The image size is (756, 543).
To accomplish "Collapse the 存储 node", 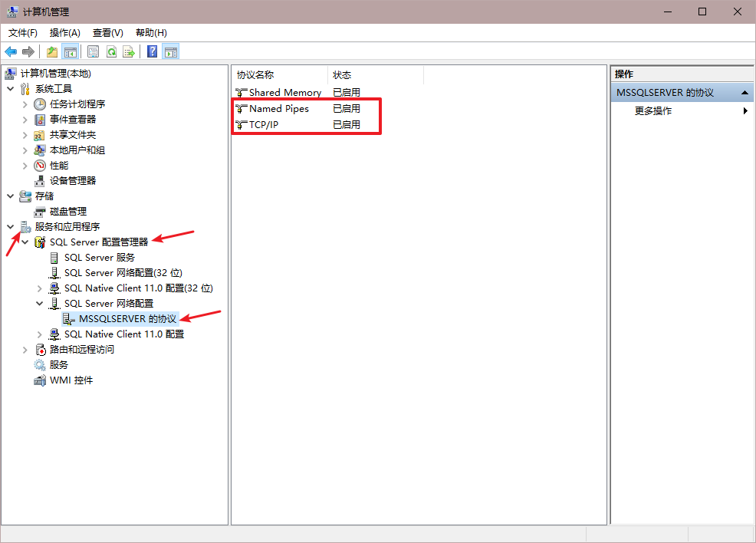I will (x=11, y=196).
